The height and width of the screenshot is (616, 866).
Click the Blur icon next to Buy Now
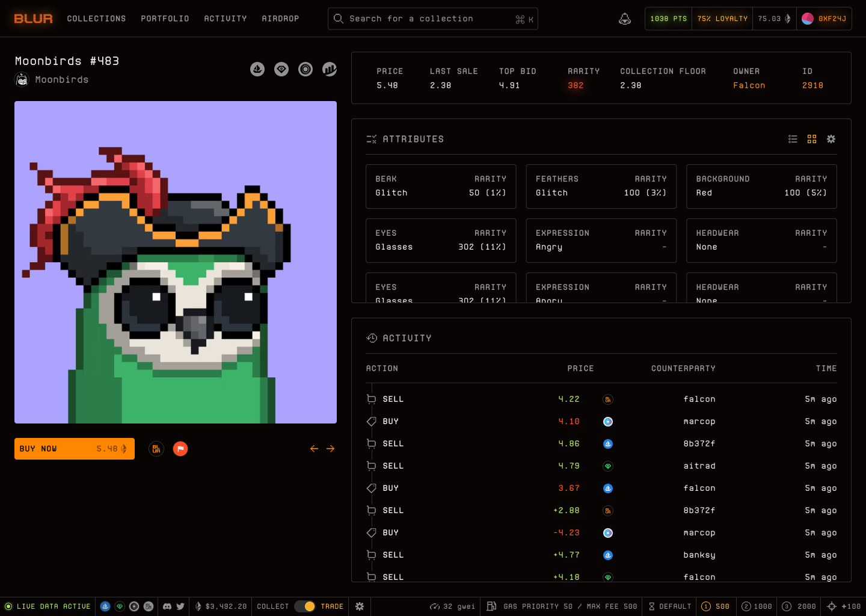pyautogui.click(x=156, y=449)
